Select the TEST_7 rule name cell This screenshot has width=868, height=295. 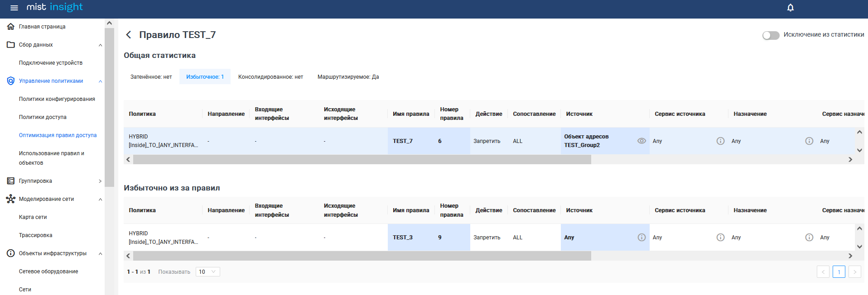pos(411,141)
